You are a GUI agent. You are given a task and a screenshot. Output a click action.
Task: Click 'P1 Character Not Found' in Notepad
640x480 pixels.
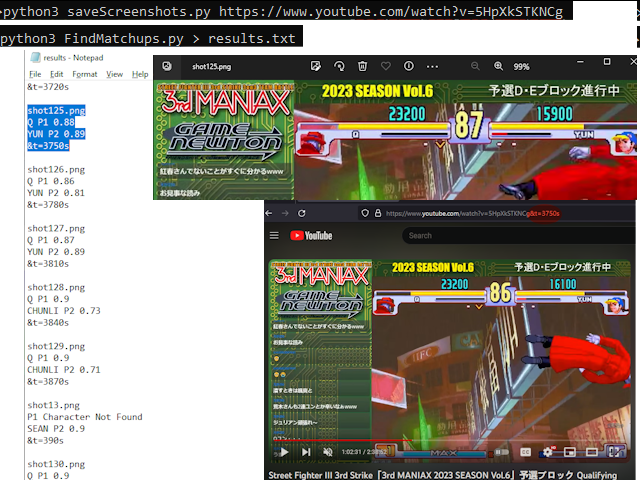point(85,417)
